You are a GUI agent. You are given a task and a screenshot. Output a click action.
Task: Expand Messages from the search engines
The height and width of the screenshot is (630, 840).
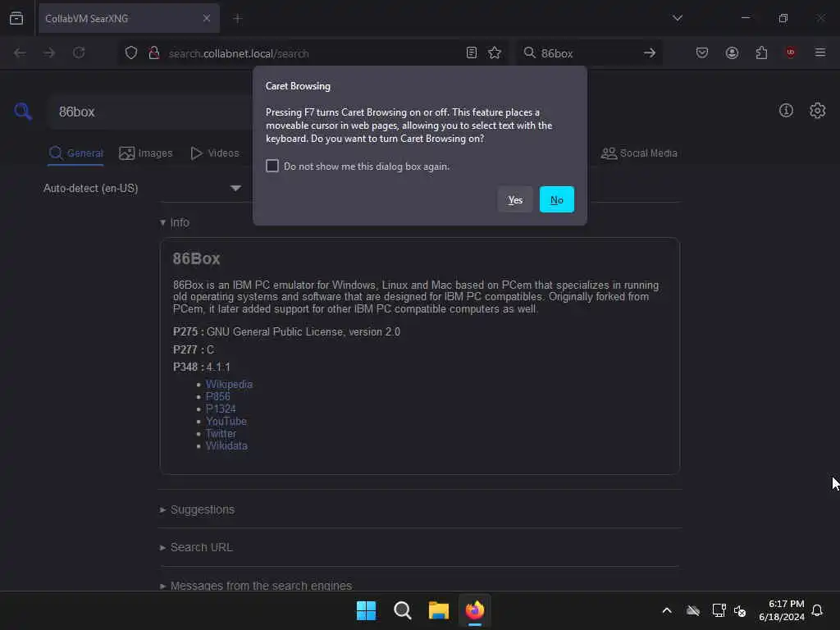pyautogui.click(x=256, y=586)
